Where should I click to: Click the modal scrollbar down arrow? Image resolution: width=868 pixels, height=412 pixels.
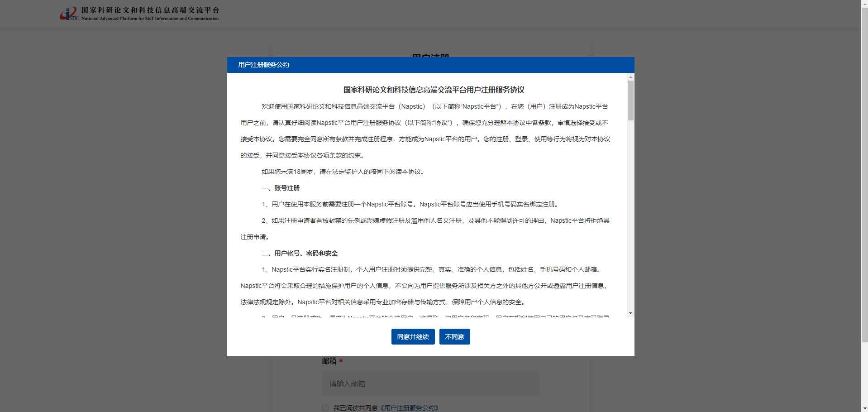630,313
